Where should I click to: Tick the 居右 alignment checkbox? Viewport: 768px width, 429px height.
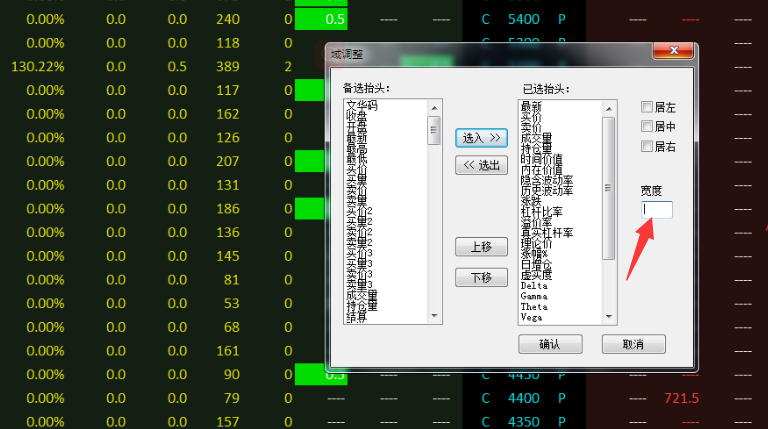pos(647,147)
